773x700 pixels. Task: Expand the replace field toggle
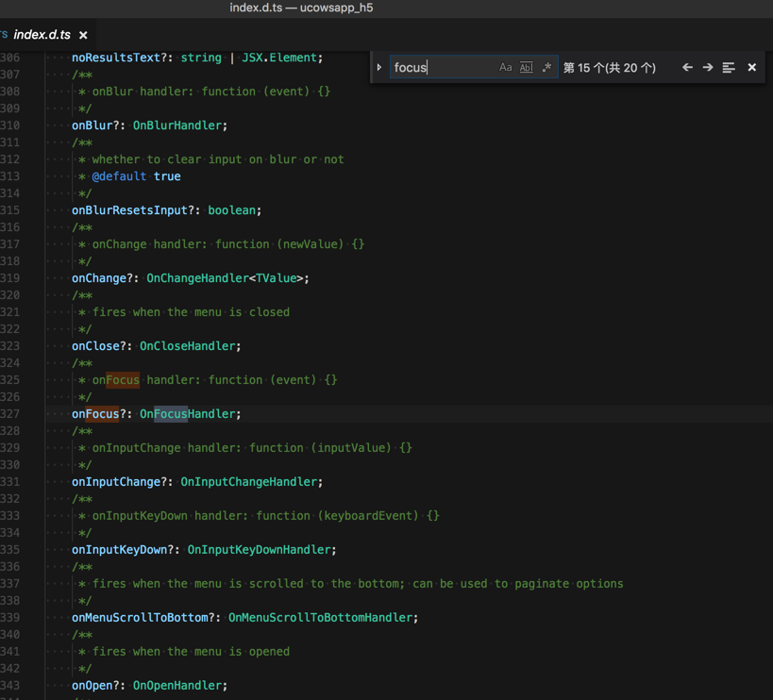(x=379, y=68)
